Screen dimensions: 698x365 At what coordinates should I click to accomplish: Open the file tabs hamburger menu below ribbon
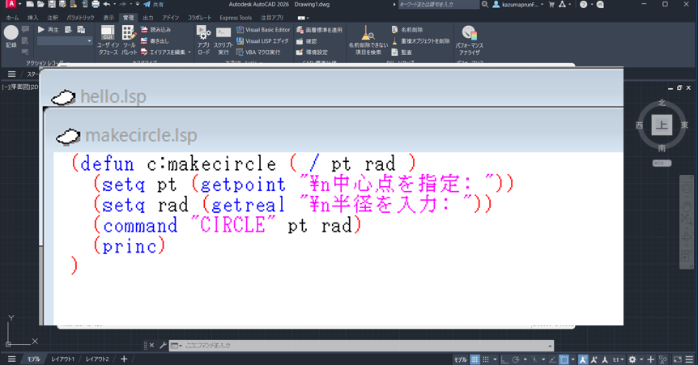pyautogui.click(x=12, y=74)
